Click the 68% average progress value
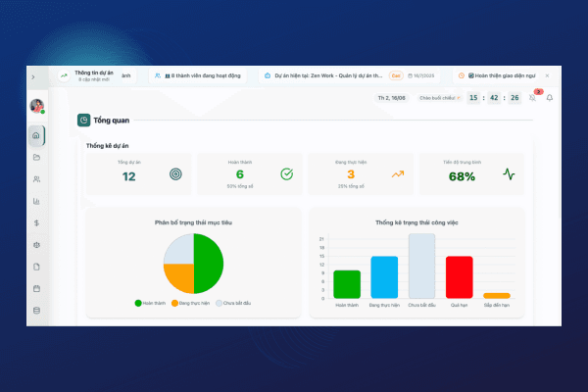588x392 pixels. tap(462, 176)
